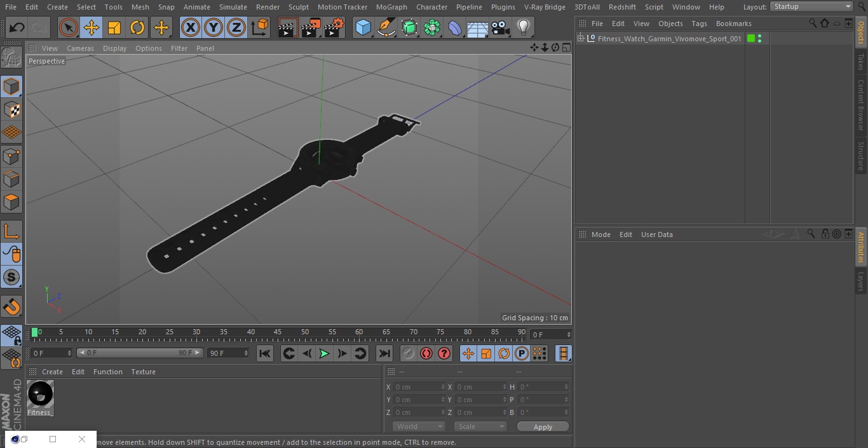Image resolution: width=868 pixels, height=448 pixels.
Task: Select the Live Selection tool
Action: pyautogui.click(x=69, y=28)
